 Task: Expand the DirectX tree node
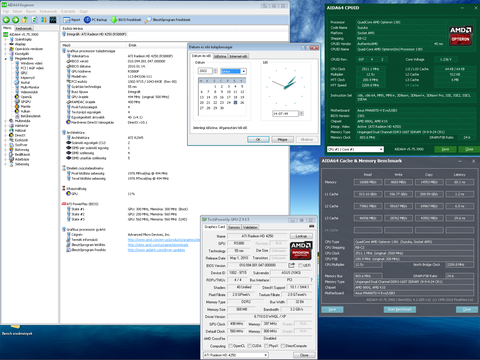tap(6, 135)
